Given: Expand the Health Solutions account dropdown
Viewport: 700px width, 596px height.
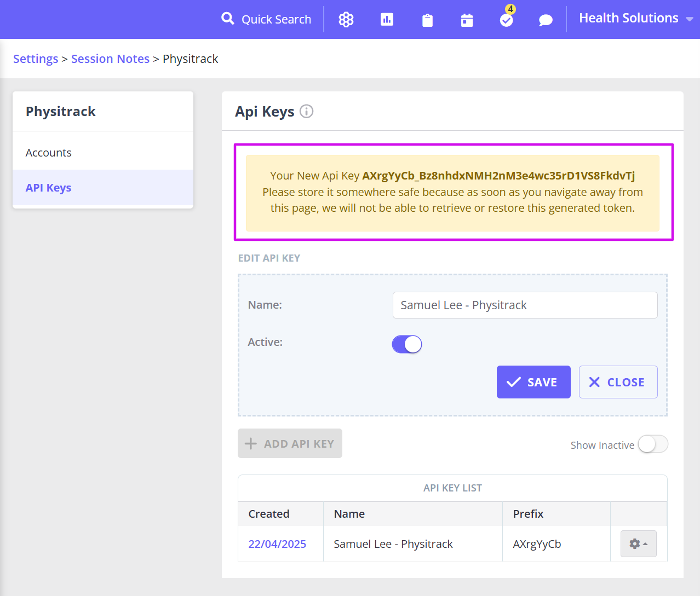Looking at the screenshot, I should 636,19.
